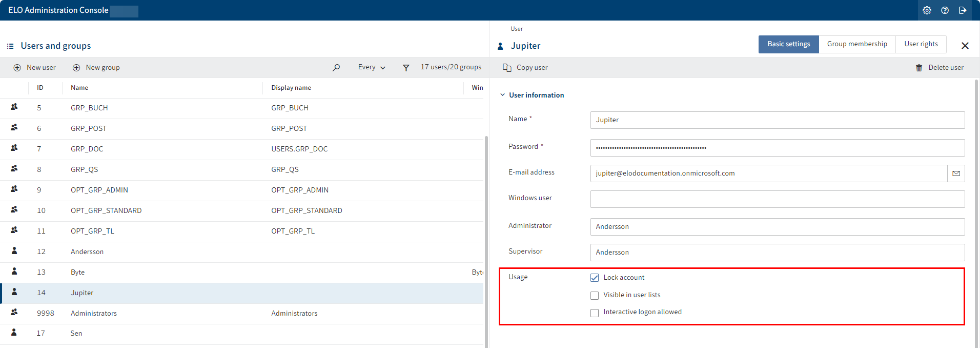
Task: Click the user icon of Andersson row
Action: coord(14,250)
